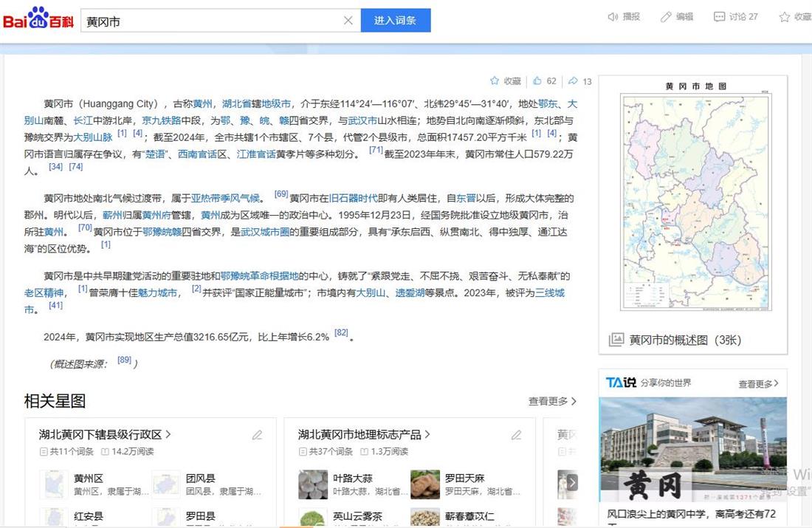Open citation [82] after the GDP sentence

[341, 332]
